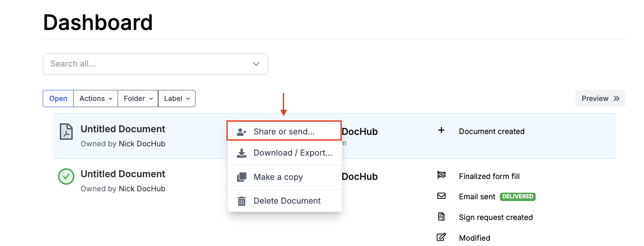Click the share person icon in menu
Screen dimensions: 644x246
241,132
